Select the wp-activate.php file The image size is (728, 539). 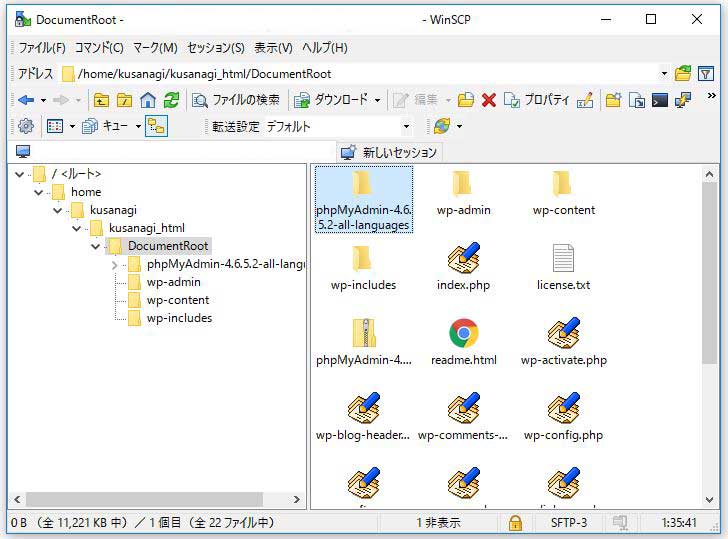[x=564, y=341]
